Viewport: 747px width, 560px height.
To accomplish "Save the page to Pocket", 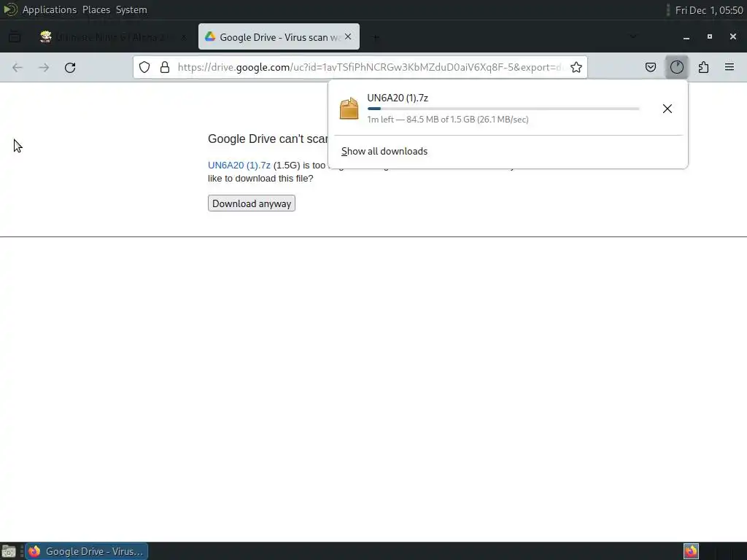I will pos(650,67).
